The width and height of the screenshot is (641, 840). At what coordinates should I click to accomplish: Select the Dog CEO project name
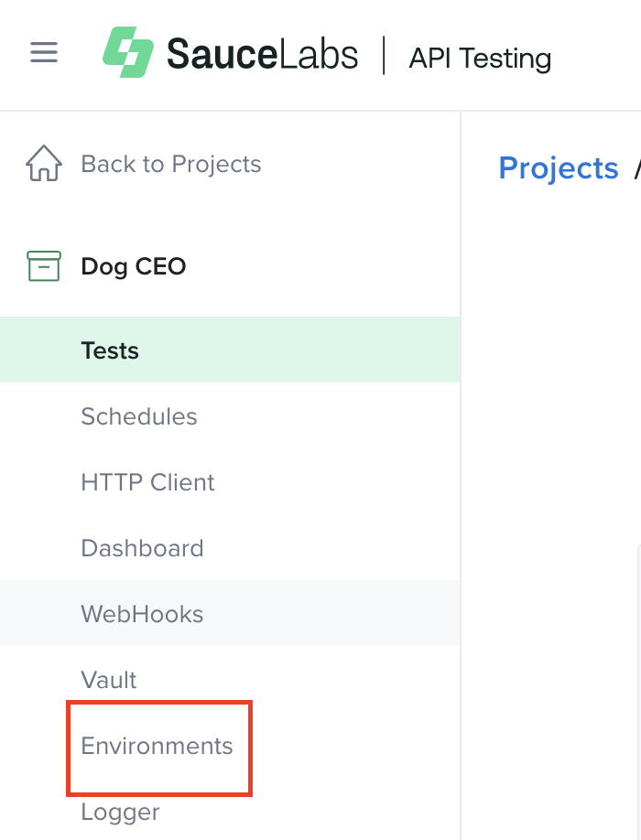(134, 266)
